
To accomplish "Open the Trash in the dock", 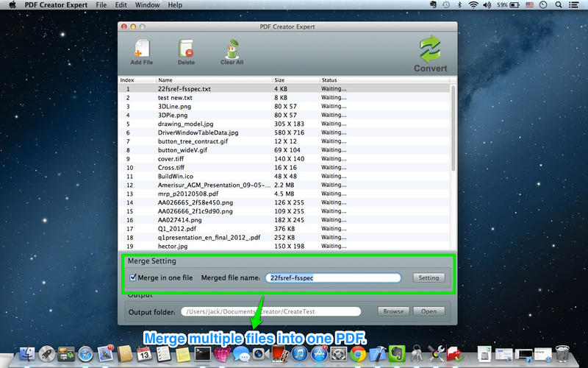I will click(562, 354).
